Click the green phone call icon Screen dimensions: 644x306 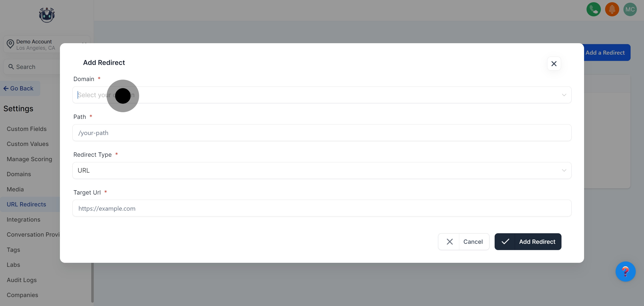click(593, 9)
